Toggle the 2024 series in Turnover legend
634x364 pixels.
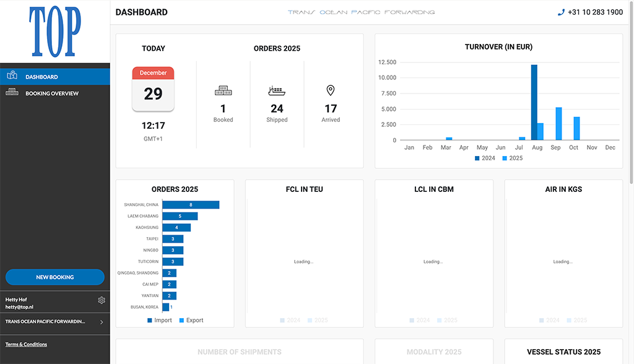coord(485,158)
